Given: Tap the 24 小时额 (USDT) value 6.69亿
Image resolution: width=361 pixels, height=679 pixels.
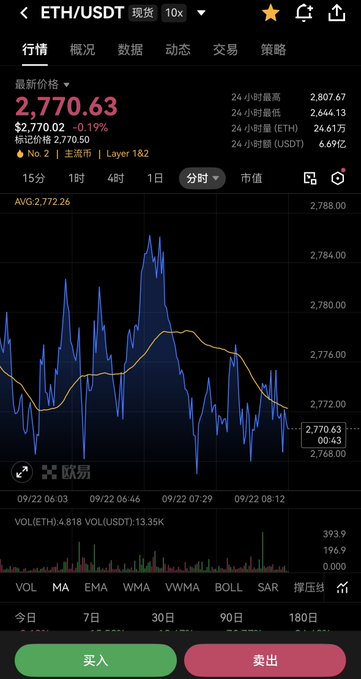Looking at the screenshot, I should coord(332,144).
